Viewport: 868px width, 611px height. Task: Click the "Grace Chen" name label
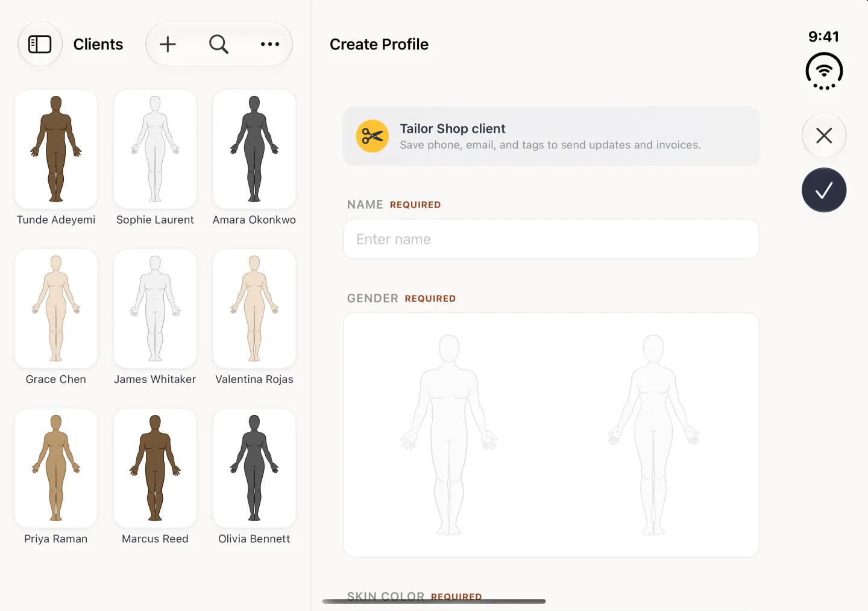56,379
